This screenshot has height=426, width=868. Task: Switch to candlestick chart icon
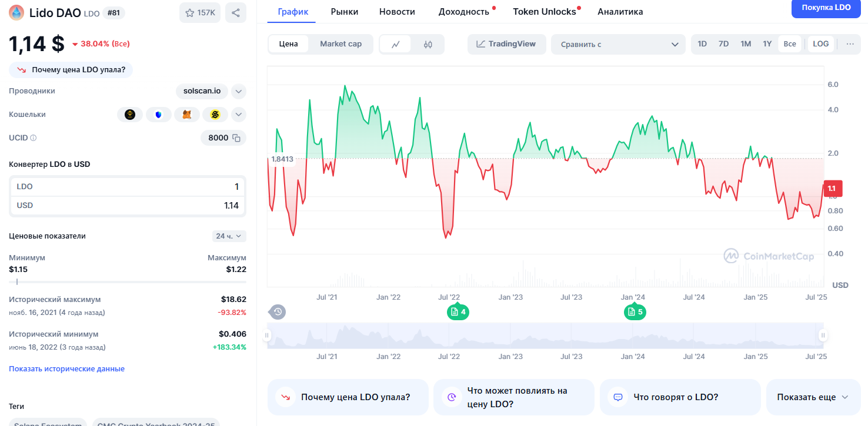(x=428, y=44)
